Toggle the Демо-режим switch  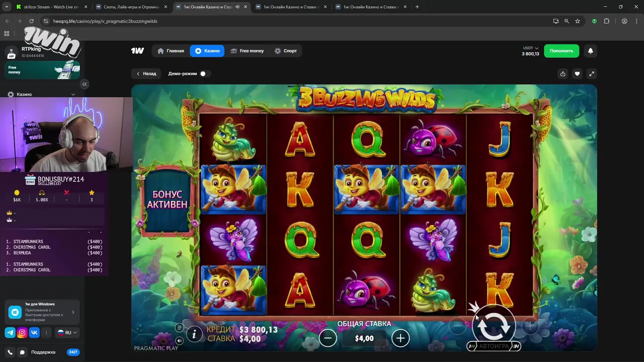point(203,73)
